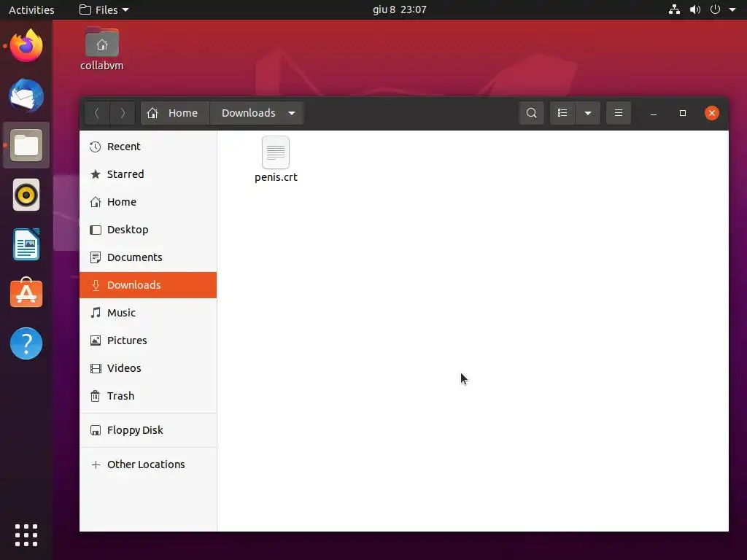The height and width of the screenshot is (560, 747).
Task: Go to Home in the sidebar
Action: 148,202
